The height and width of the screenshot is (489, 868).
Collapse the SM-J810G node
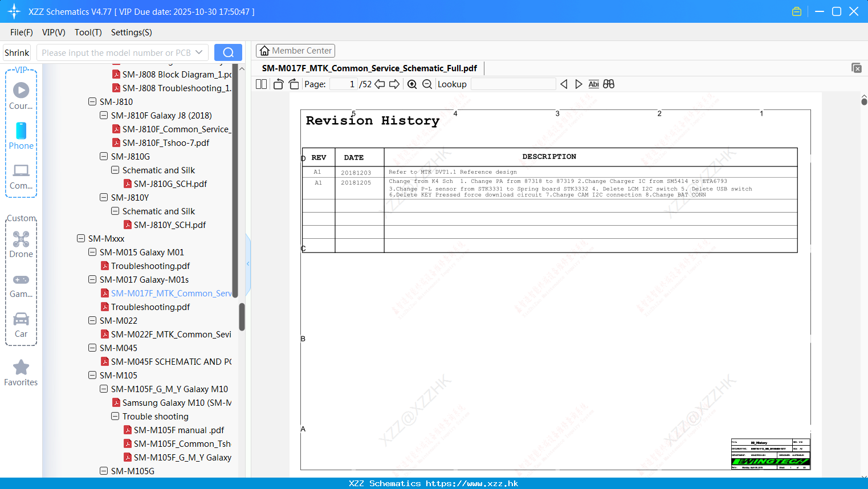(104, 156)
